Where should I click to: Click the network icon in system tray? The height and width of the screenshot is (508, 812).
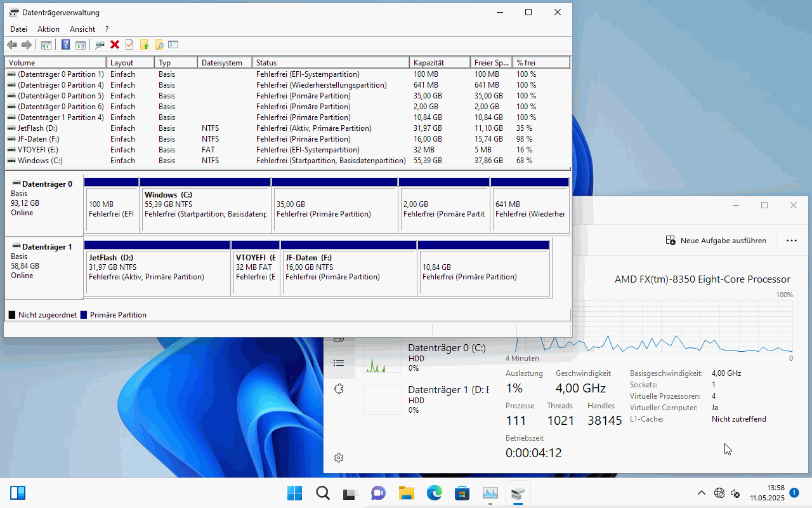click(x=719, y=493)
